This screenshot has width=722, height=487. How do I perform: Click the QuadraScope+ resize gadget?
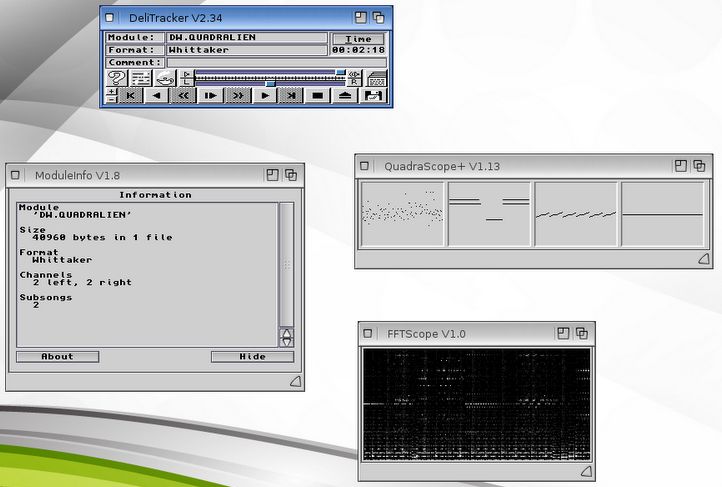click(704, 259)
